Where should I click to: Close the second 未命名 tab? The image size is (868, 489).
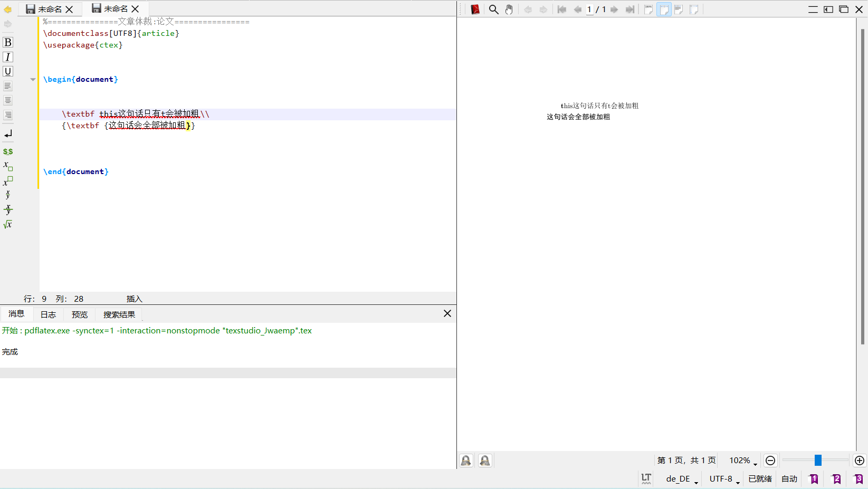tap(135, 9)
